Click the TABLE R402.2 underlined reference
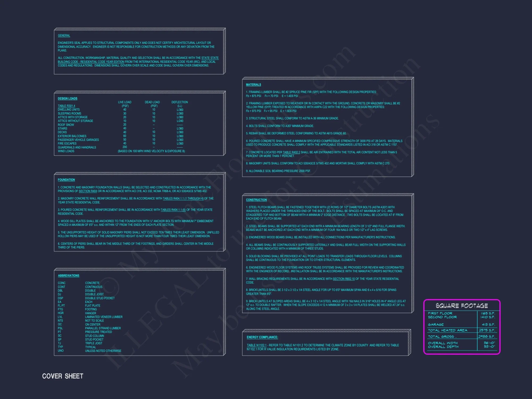 coord(291,152)
